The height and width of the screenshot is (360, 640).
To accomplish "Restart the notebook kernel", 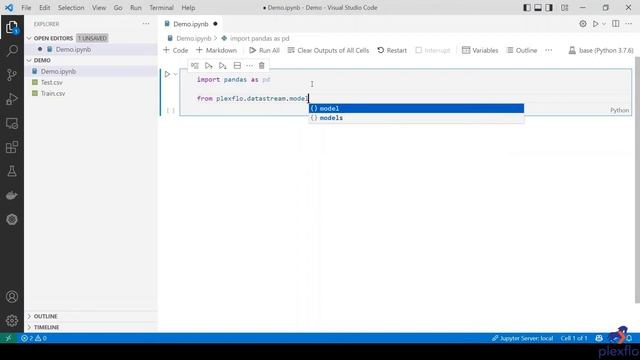I will tap(392, 51).
